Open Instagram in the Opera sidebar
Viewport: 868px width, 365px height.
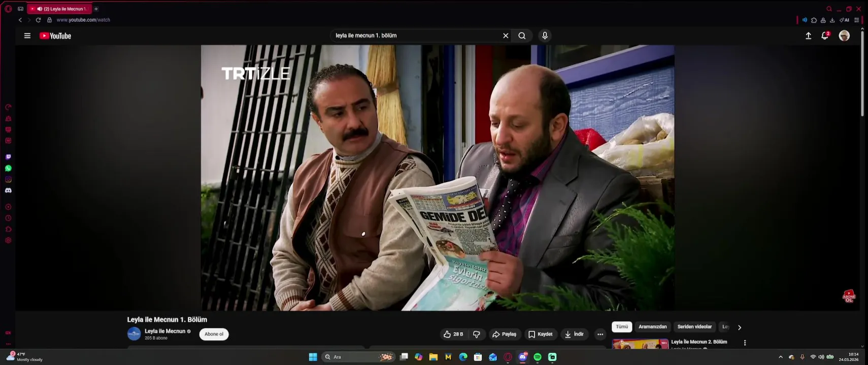(8, 179)
